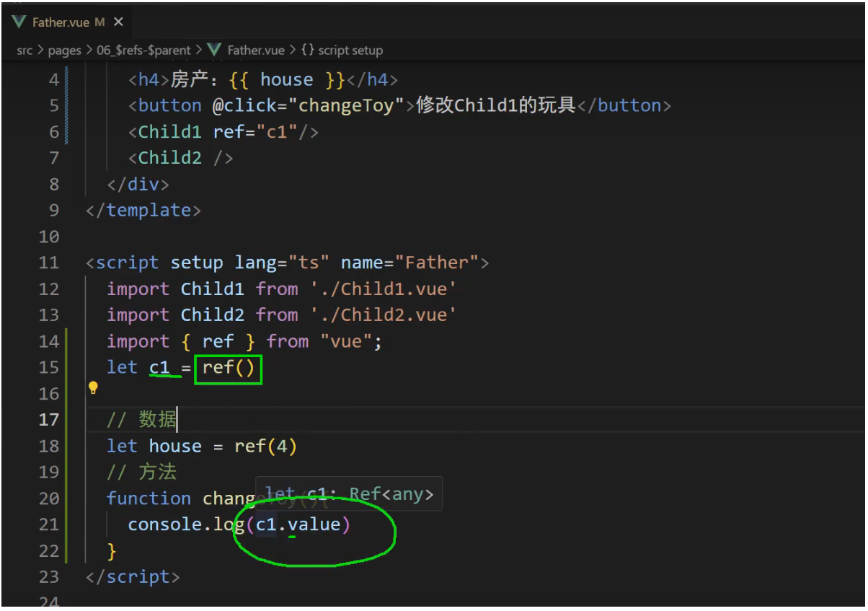This screenshot has width=868, height=611.
Task: Click the Vue icon in breadcrumb
Action: click(214, 50)
